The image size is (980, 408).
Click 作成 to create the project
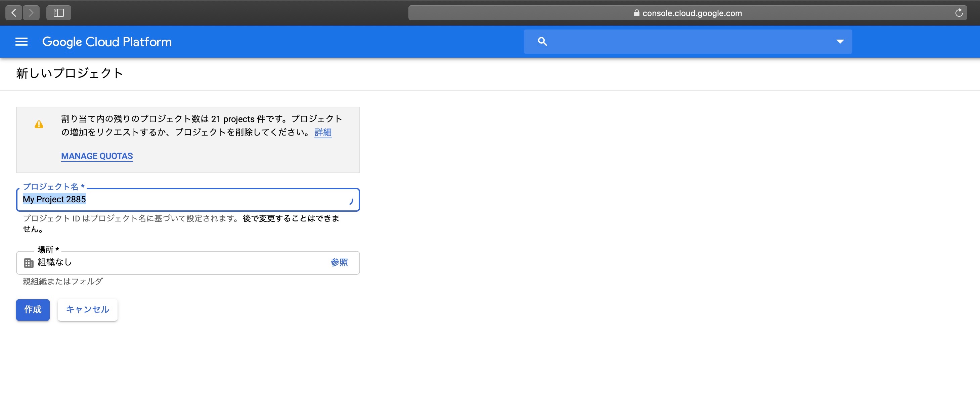33,310
